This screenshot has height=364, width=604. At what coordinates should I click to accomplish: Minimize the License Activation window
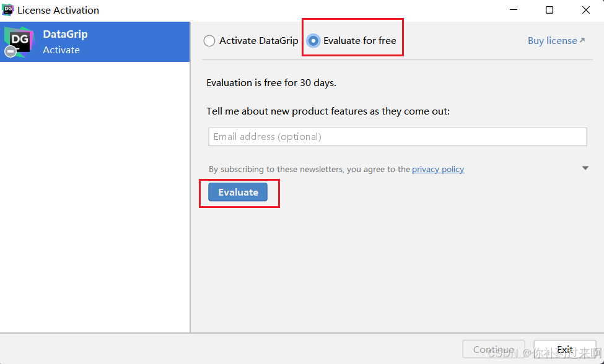(x=513, y=10)
